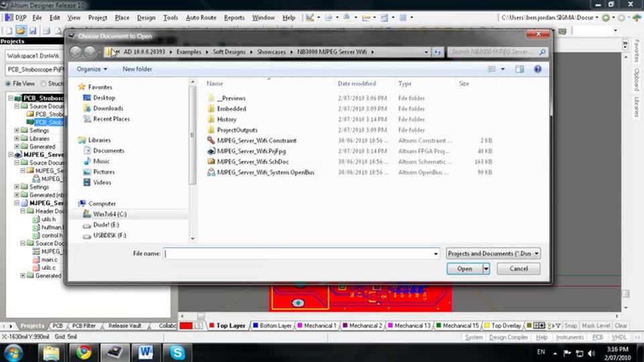
Task: Open the File menu
Action: 37,17
